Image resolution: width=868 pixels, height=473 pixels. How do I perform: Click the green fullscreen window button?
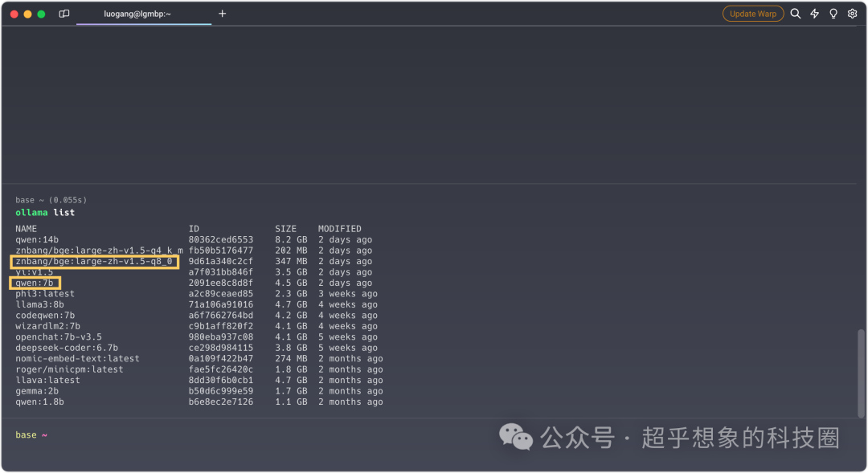(x=41, y=14)
